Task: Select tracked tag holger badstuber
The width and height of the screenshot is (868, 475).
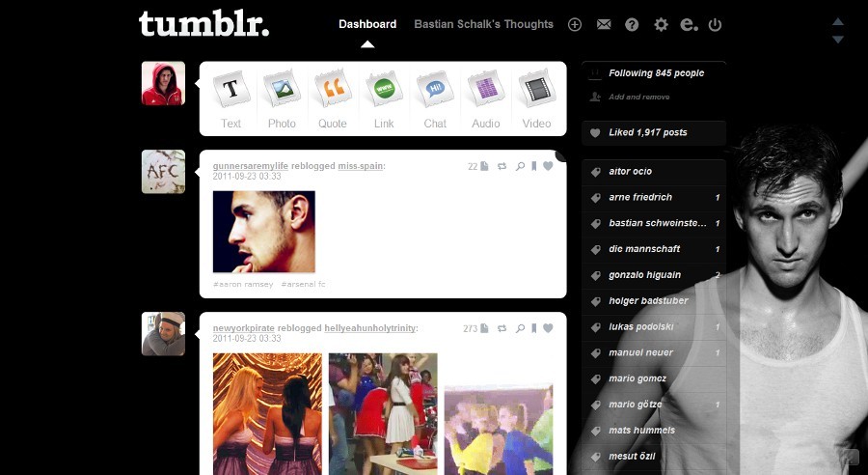Action: pyautogui.click(x=654, y=301)
